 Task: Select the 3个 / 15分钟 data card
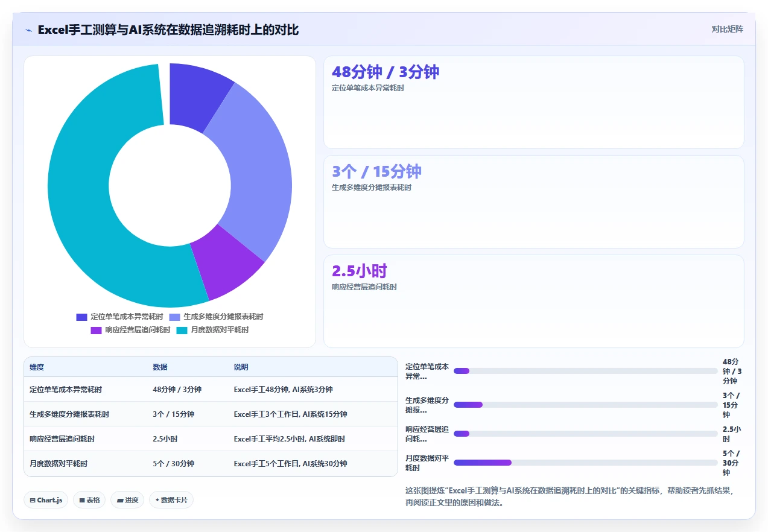(x=534, y=201)
